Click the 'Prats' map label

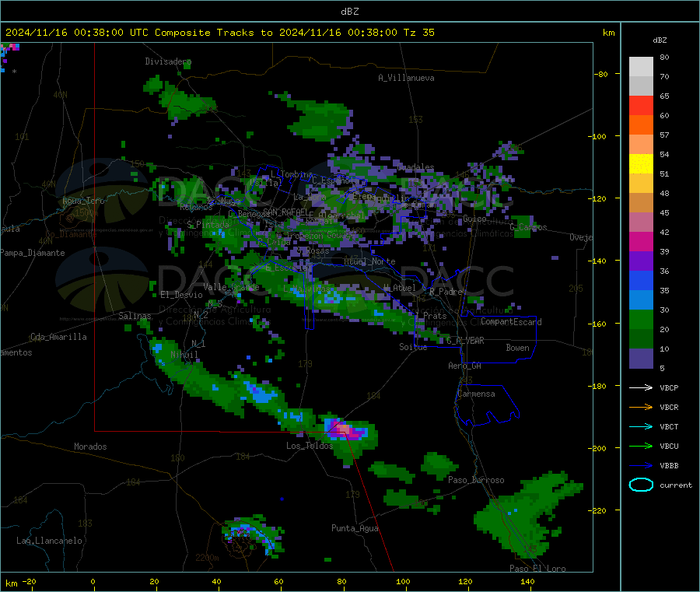click(435, 316)
